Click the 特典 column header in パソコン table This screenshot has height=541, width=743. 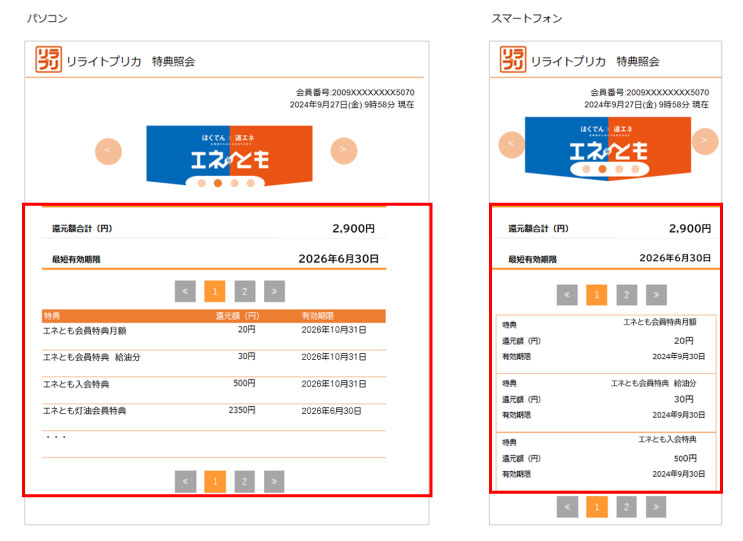[52, 316]
